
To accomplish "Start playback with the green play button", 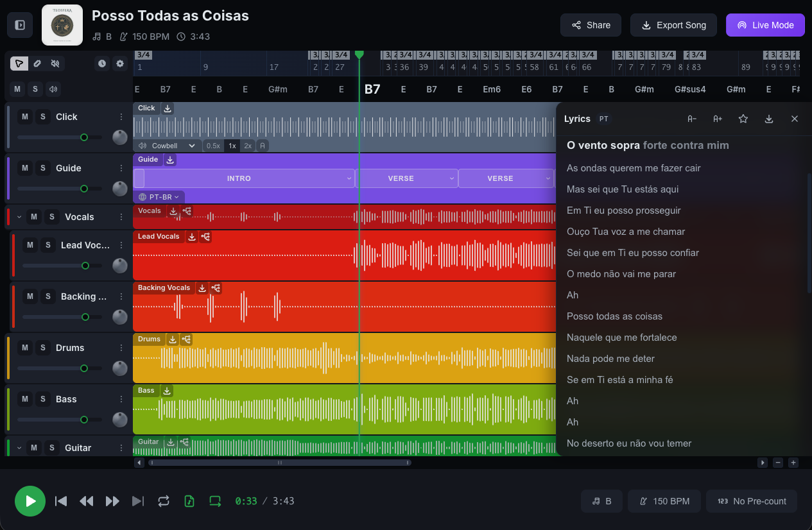I will pyautogui.click(x=30, y=501).
